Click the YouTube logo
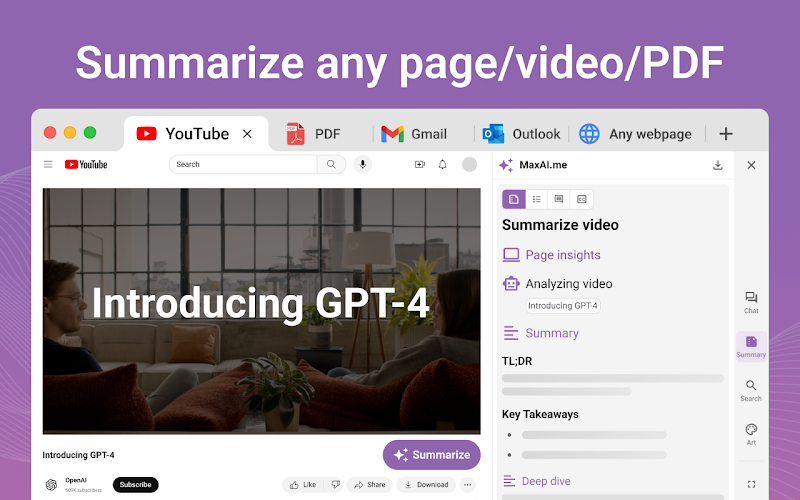This screenshot has height=500, width=800. [86, 164]
